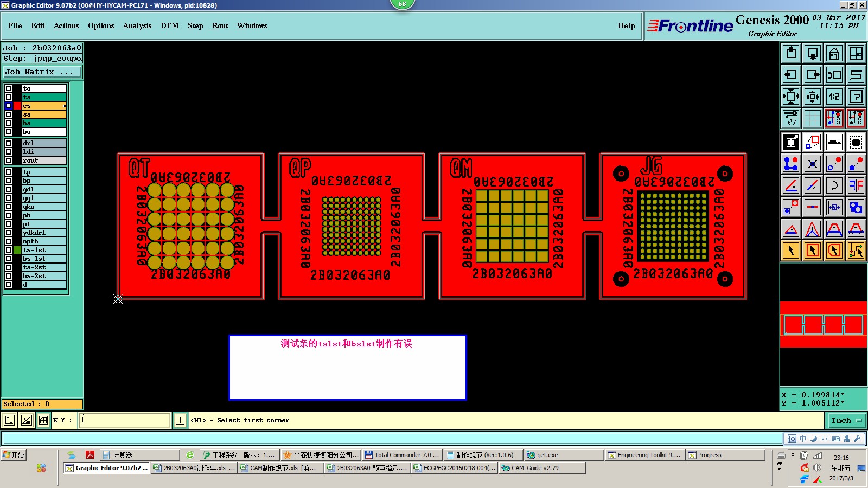
Task: Select the ydkdrl layer name
Action: (44, 233)
